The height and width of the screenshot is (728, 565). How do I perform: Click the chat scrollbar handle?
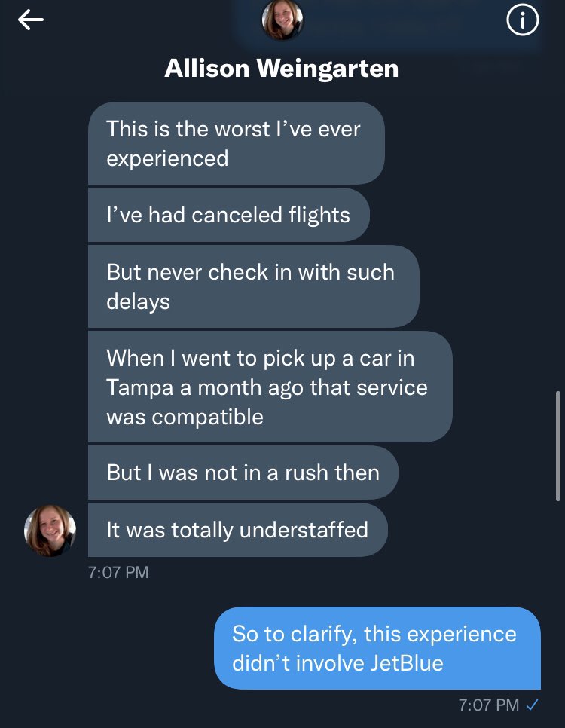tap(558, 445)
